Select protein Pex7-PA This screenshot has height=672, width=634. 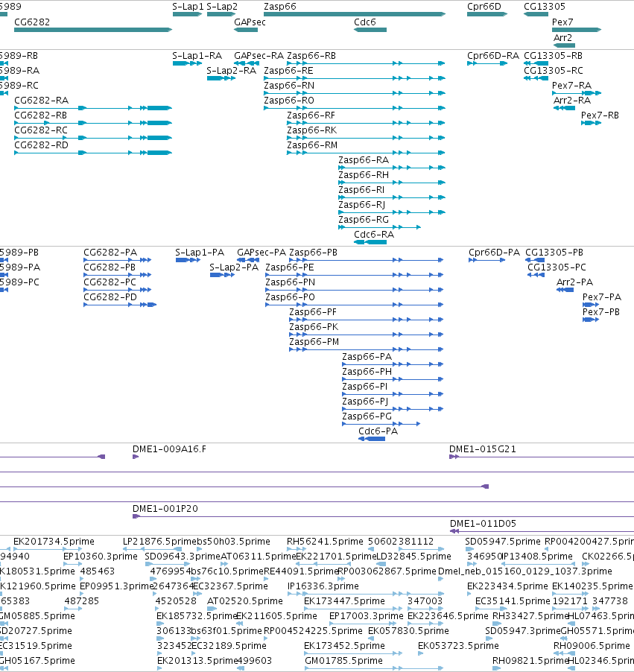click(602, 297)
